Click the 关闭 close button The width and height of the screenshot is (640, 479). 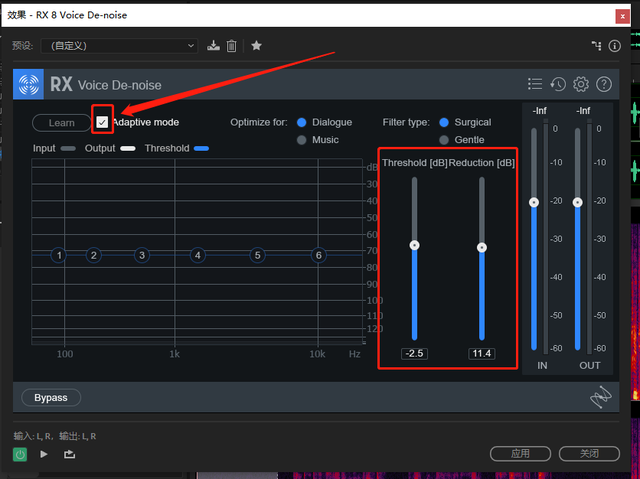click(589, 453)
